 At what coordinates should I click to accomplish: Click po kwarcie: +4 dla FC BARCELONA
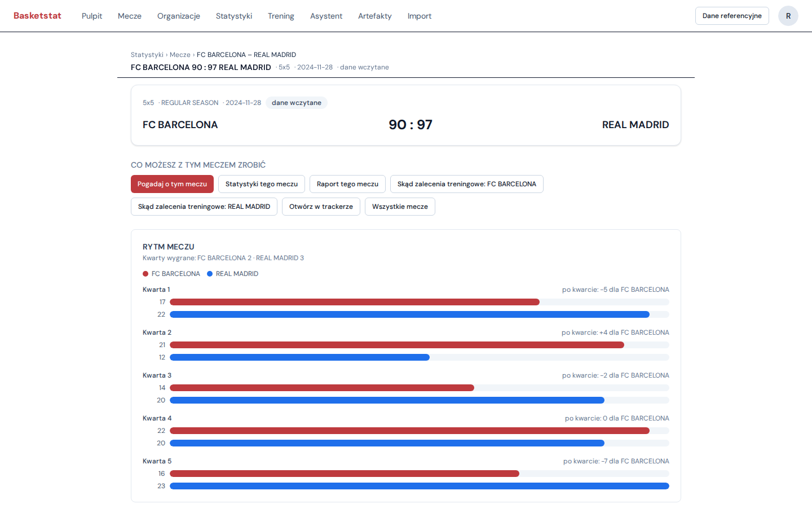[x=615, y=332]
